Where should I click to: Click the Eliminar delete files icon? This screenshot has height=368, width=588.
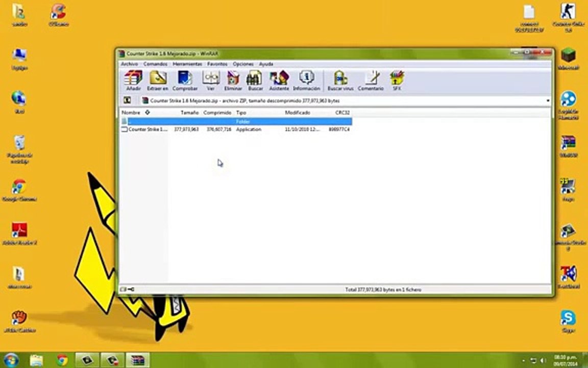pyautogui.click(x=233, y=80)
